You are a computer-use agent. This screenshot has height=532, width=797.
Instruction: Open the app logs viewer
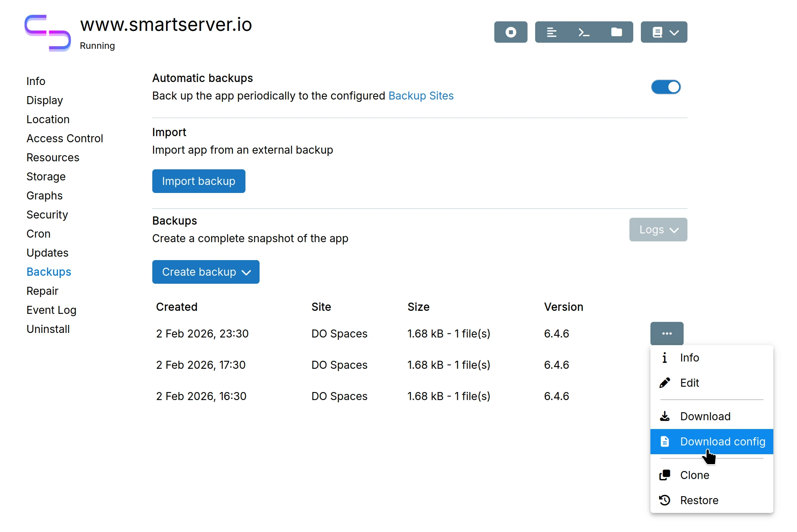pos(551,32)
